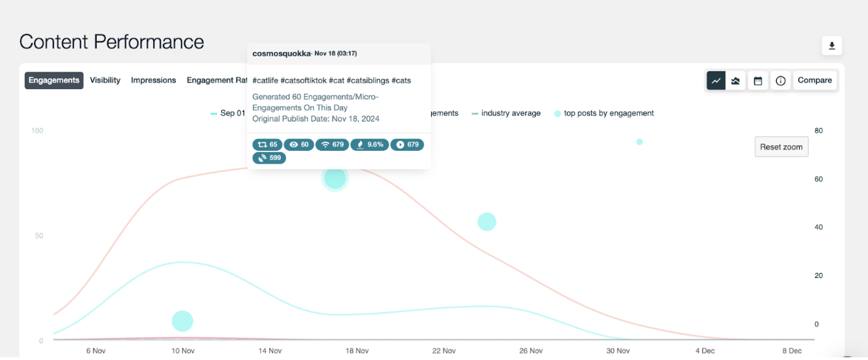Image resolution: width=868 pixels, height=360 pixels.
Task: Click the post bubble near 10 Nov
Action: (182, 321)
